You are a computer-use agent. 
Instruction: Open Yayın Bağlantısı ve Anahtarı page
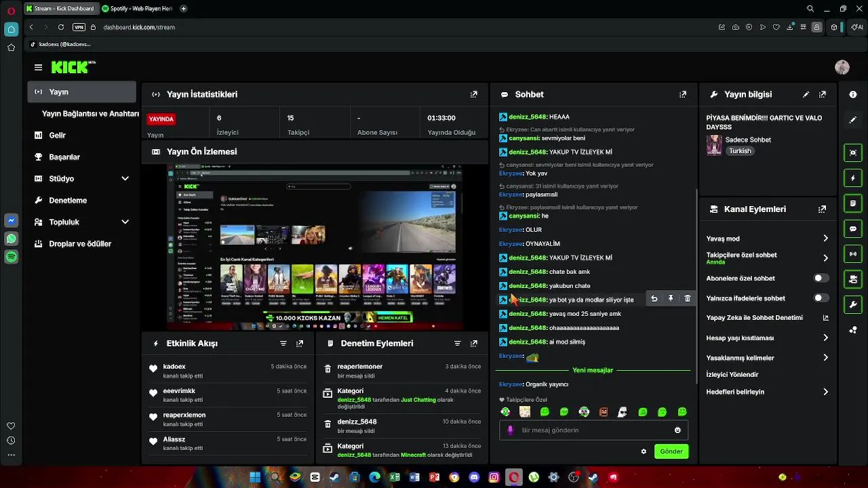tap(90, 114)
